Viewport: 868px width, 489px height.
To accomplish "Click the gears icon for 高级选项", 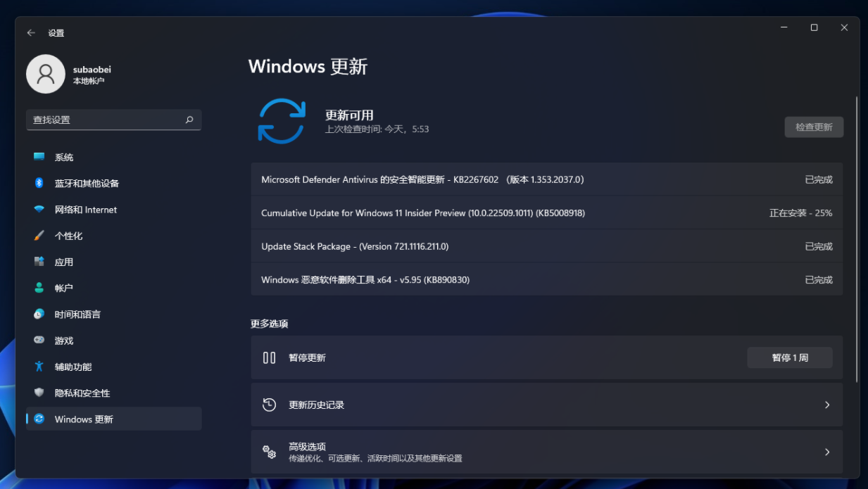I will (269, 452).
